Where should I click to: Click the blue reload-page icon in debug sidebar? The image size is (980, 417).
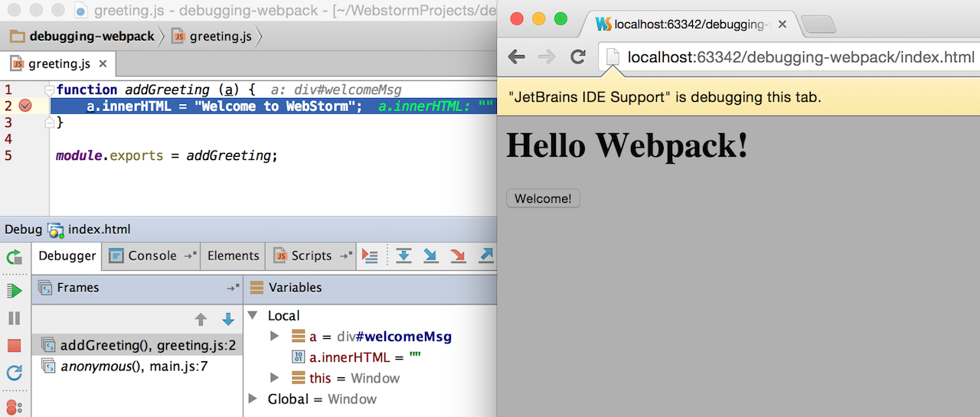(14, 373)
